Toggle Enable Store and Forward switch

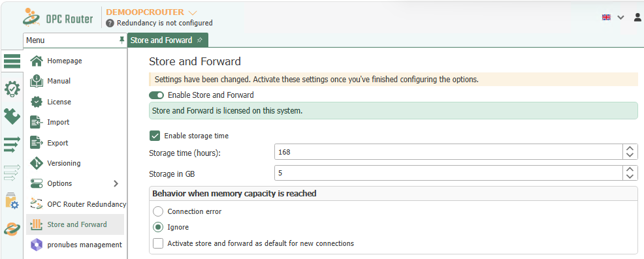(x=156, y=95)
